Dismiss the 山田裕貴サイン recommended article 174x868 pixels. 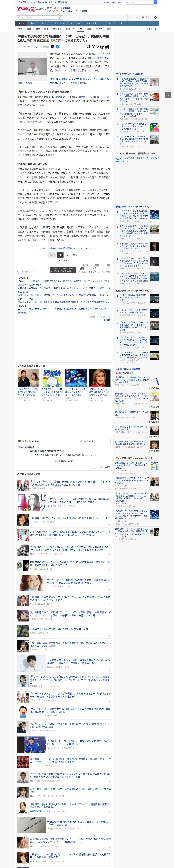[x=109, y=524]
